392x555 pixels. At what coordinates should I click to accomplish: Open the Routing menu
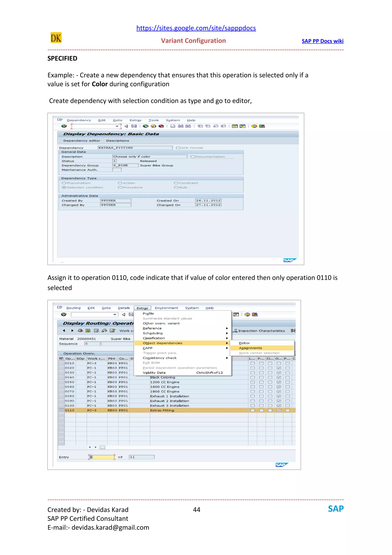pyautogui.click(x=73, y=308)
